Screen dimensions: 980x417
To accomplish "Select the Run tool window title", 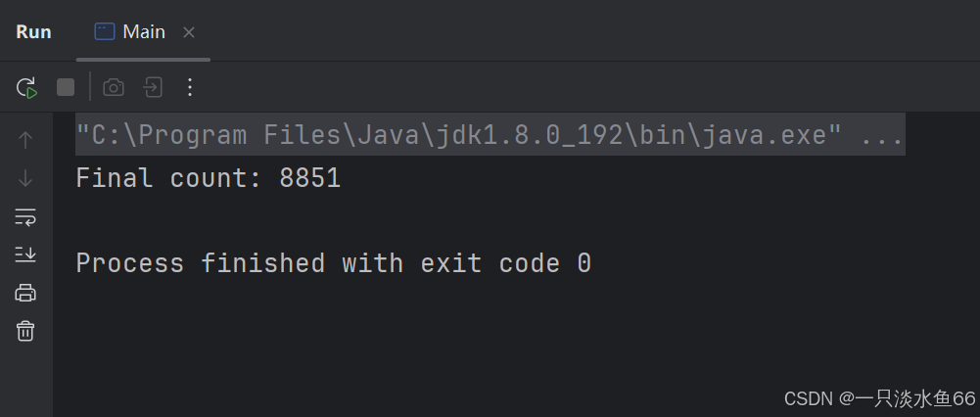I will pyautogui.click(x=33, y=32).
